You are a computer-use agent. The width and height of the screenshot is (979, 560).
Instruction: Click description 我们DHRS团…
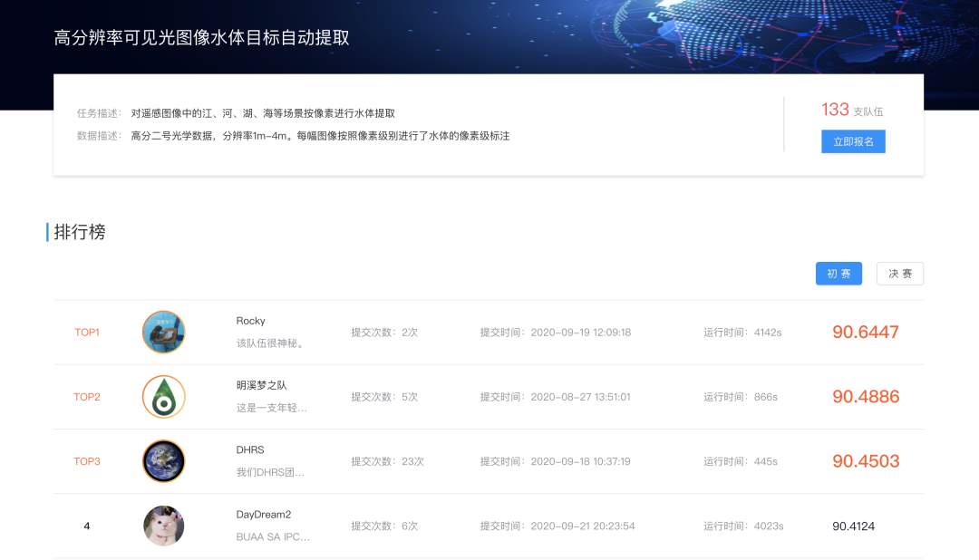pos(270,473)
